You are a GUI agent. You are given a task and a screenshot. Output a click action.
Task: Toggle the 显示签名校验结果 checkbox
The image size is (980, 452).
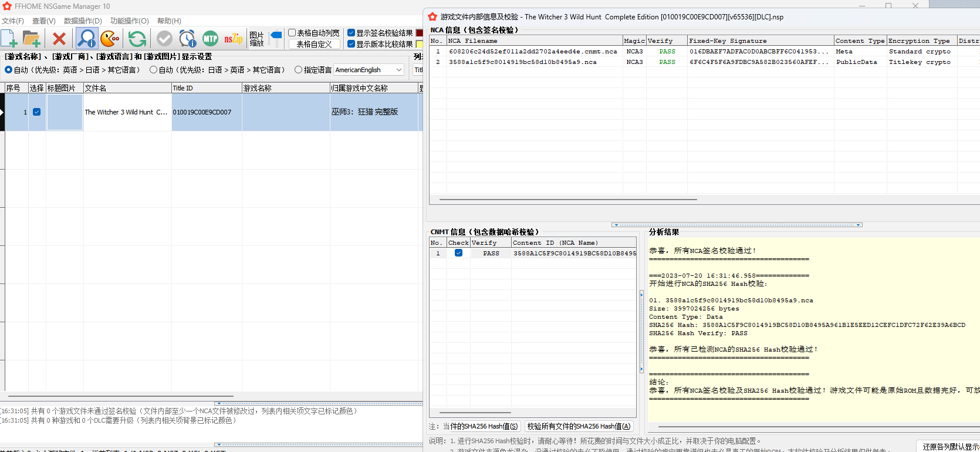351,33
